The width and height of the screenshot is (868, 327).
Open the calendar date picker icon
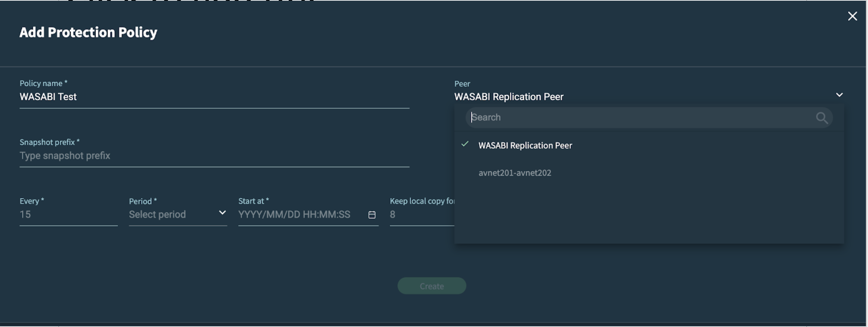372,215
